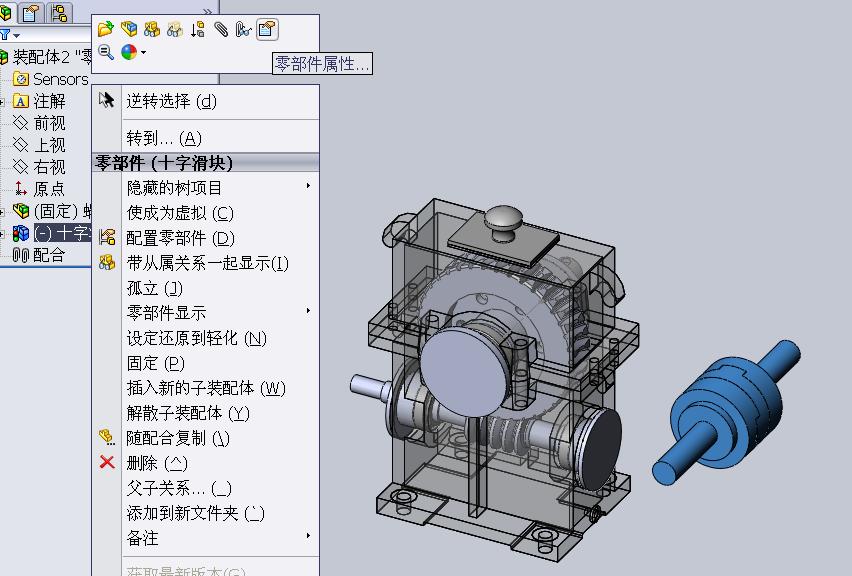Open the part with folder-arrow icon
This screenshot has width=852, height=576.
click(x=105, y=28)
